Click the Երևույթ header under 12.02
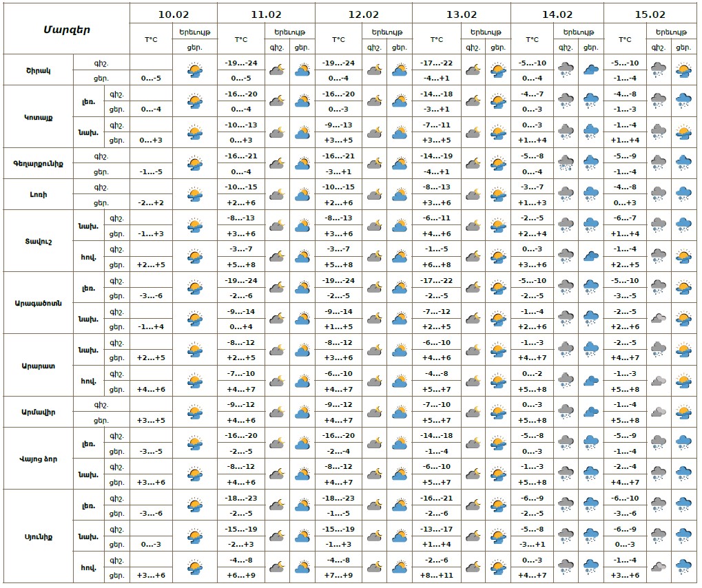Viewport: 702px width, 588px height. point(387,32)
